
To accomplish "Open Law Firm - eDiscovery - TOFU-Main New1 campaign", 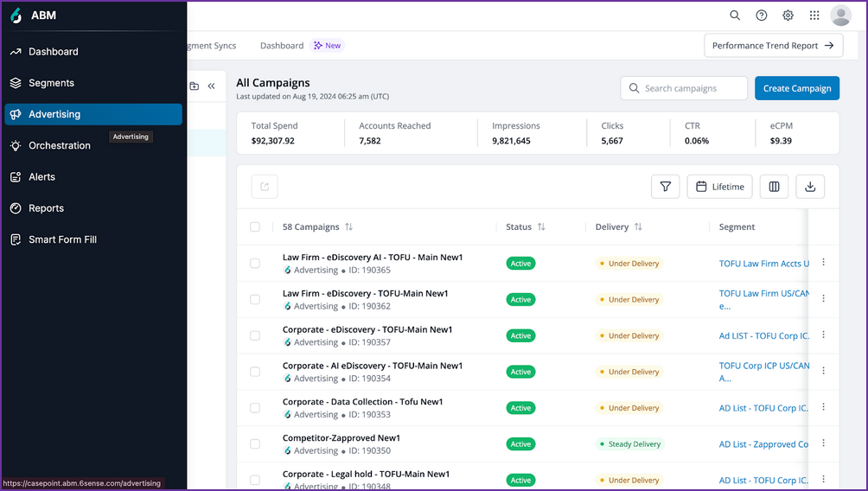I will coord(365,293).
